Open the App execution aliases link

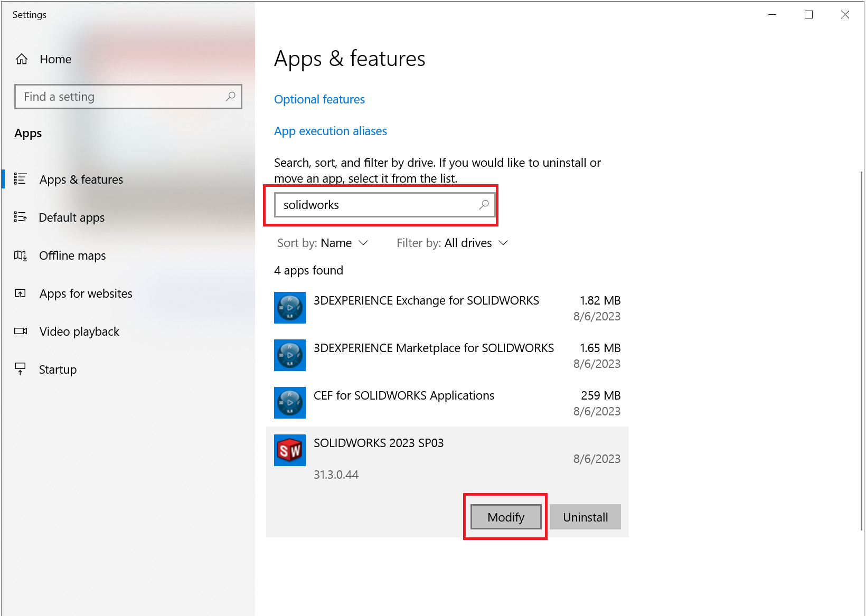click(x=331, y=131)
